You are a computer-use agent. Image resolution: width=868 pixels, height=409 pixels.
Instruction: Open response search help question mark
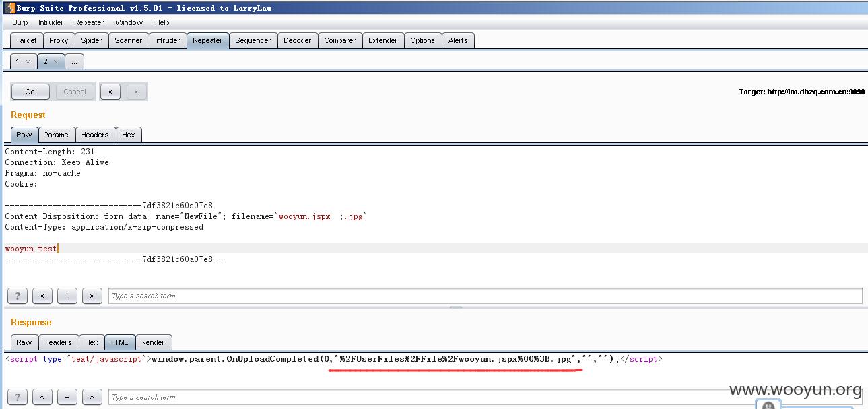(17, 397)
